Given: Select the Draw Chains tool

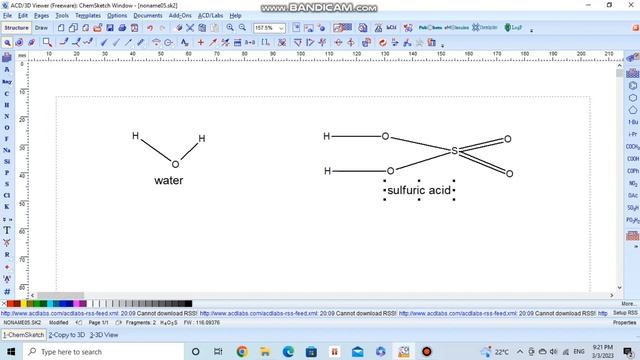Looking at the screenshot, I should click(88, 42).
